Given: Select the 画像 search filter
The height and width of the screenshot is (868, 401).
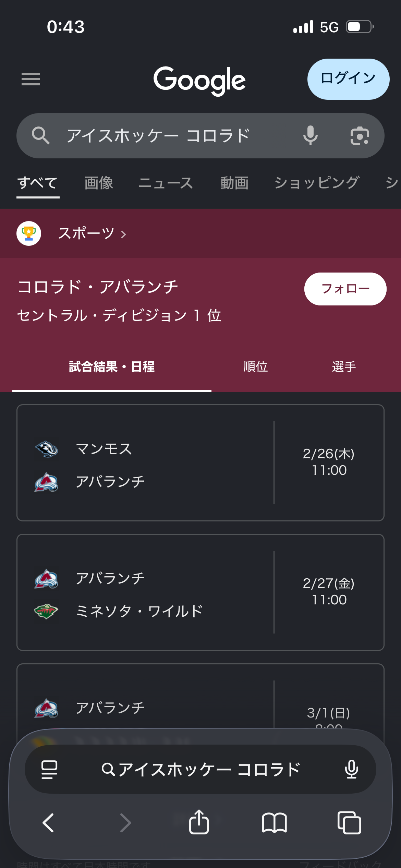Looking at the screenshot, I should click(99, 183).
